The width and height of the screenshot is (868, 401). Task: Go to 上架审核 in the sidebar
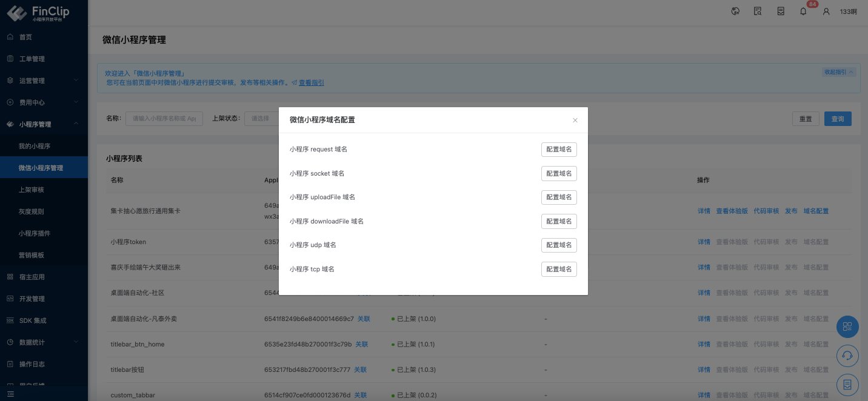click(x=32, y=190)
